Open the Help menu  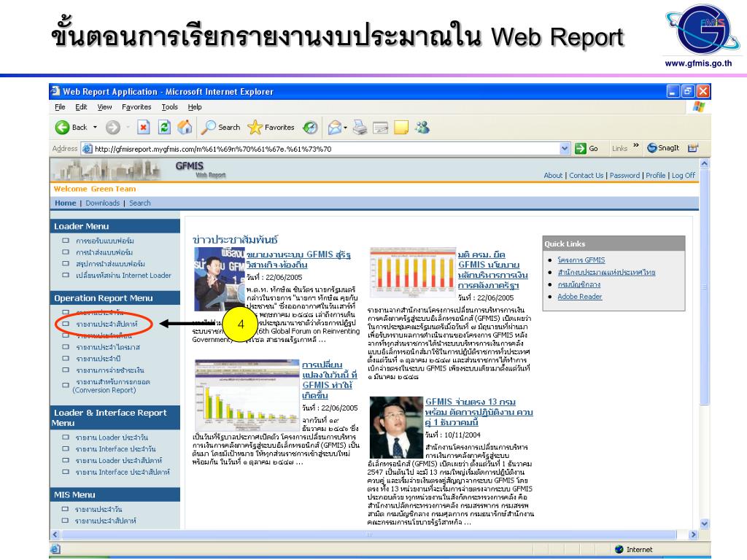pos(194,107)
